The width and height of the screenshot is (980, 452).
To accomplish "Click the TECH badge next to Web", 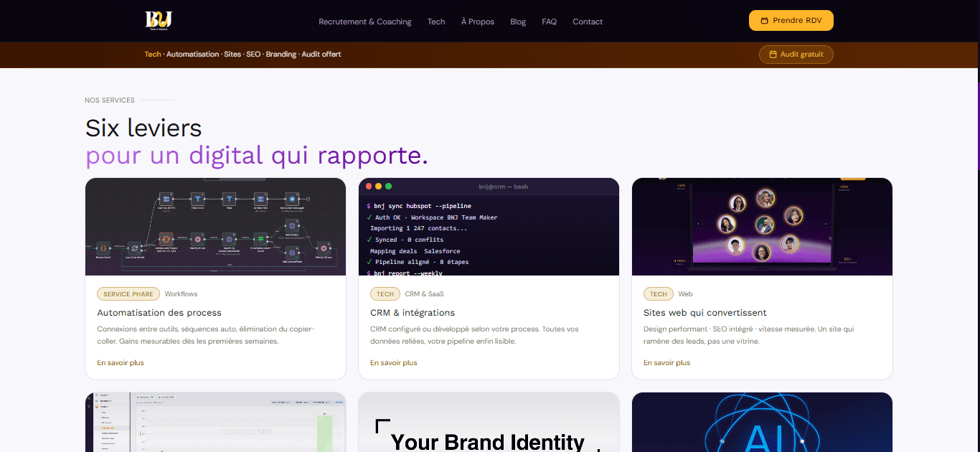I will click(659, 294).
